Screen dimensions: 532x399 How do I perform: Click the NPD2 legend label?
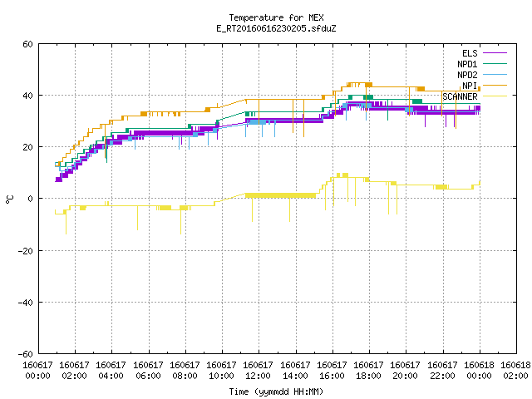click(467, 75)
